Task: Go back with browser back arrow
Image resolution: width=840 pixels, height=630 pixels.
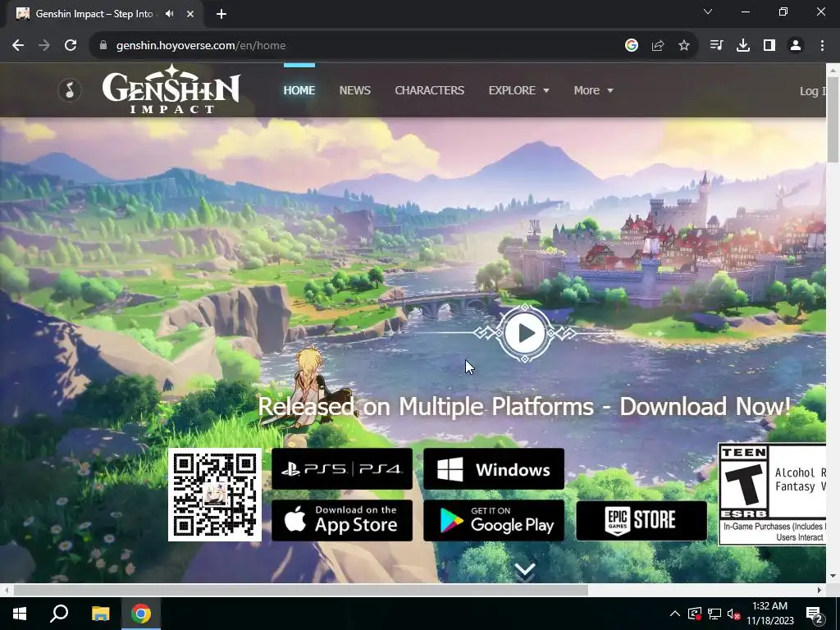Action: [18, 46]
